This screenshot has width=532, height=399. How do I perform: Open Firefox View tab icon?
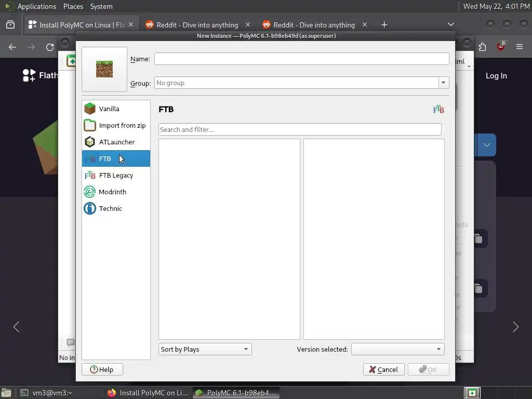pos(10,25)
